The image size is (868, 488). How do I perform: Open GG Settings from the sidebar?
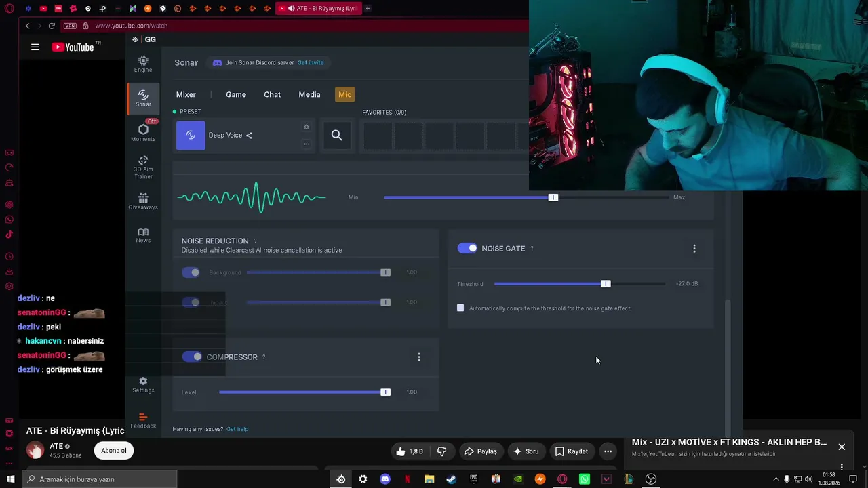143,385
